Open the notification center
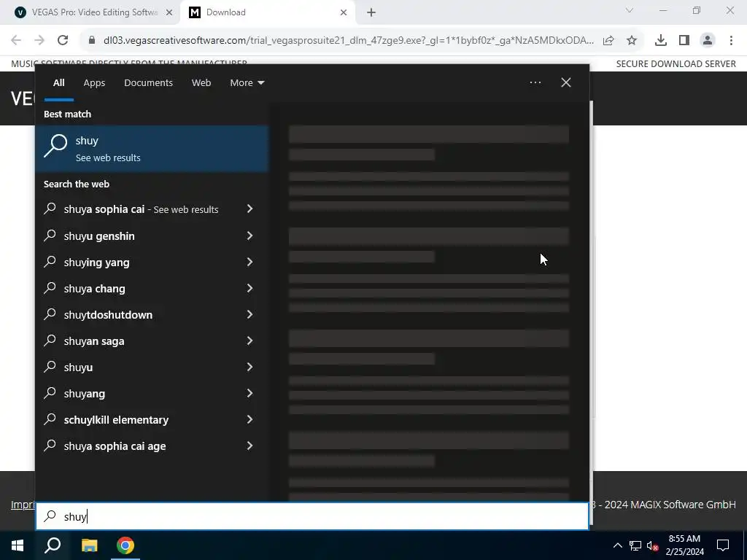Screen dimensions: 747x560 pos(723,545)
